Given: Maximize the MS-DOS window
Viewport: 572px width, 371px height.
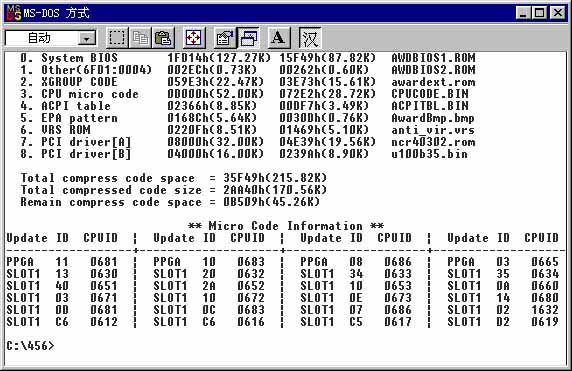Looking at the screenshot, I should pos(540,13).
